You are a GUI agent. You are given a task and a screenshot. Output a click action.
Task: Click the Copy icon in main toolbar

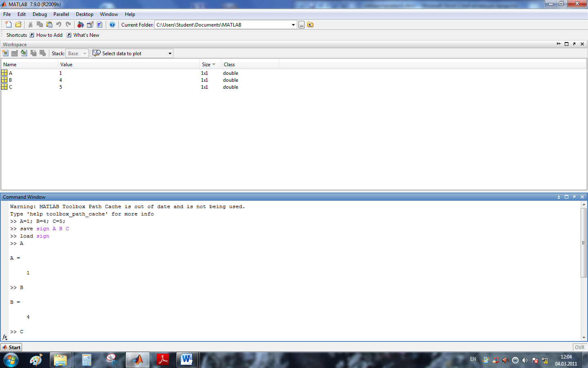40,25
